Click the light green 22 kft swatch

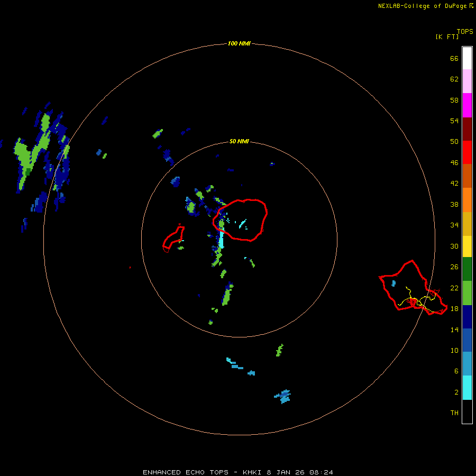click(x=467, y=293)
